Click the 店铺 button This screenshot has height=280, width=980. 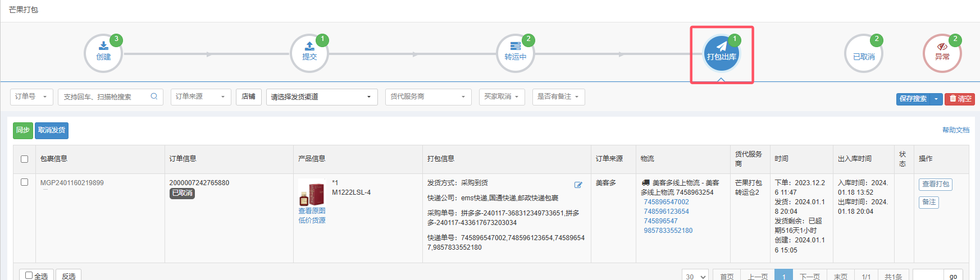coord(248,97)
